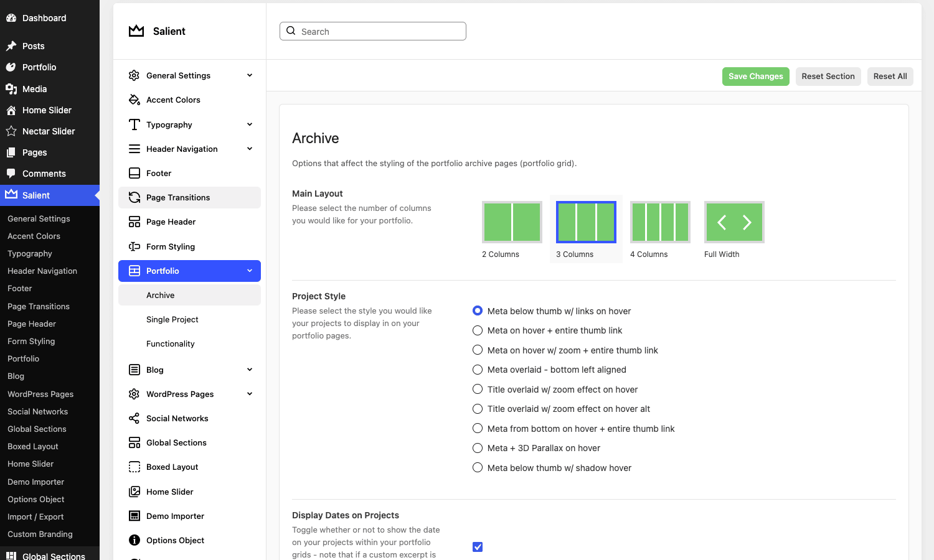Click the Accent Colors paint bucket icon

tap(134, 100)
